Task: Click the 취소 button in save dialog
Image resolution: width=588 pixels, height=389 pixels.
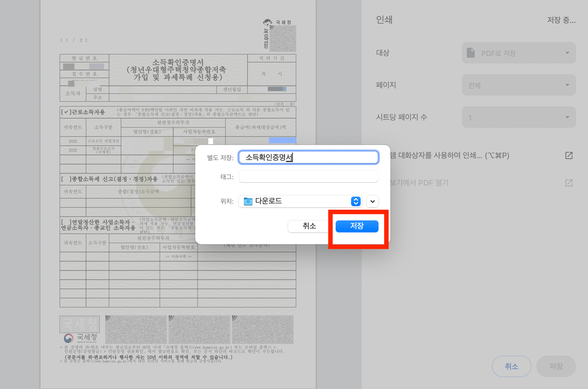Action: 309,226
